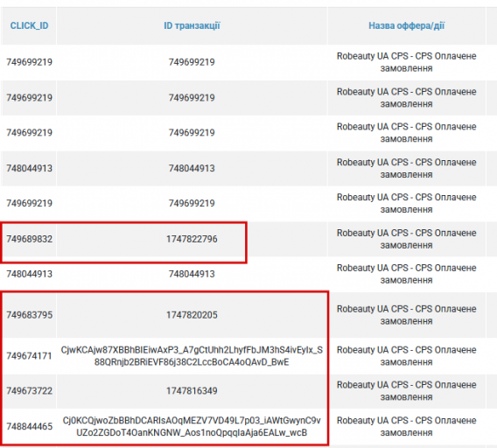Viewport: 497px width, 448px height.
Task: Select the Robeauty offer name in the 748844465 row
Action: [406, 426]
